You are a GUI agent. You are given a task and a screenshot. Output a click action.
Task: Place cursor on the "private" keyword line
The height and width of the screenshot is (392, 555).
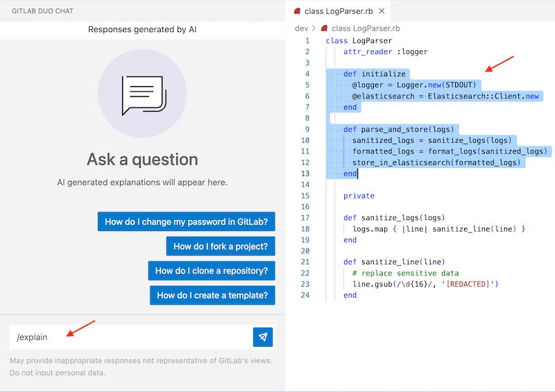pyautogui.click(x=359, y=196)
